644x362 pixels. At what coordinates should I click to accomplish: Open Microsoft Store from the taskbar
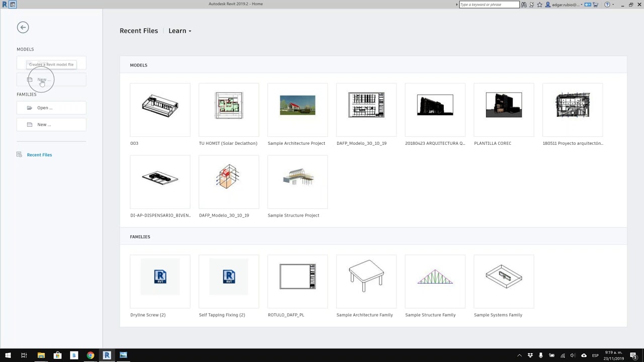pos(57,355)
